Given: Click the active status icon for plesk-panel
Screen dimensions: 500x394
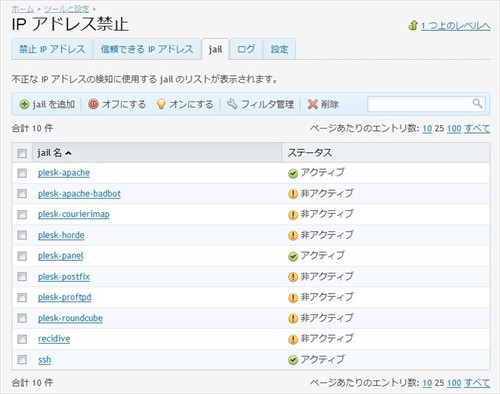Looking at the screenshot, I should (293, 256).
